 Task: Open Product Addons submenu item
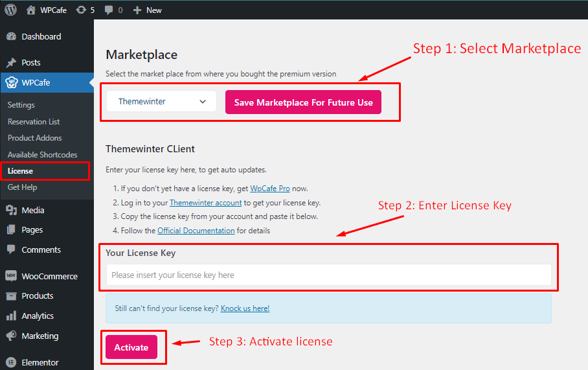tap(35, 138)
